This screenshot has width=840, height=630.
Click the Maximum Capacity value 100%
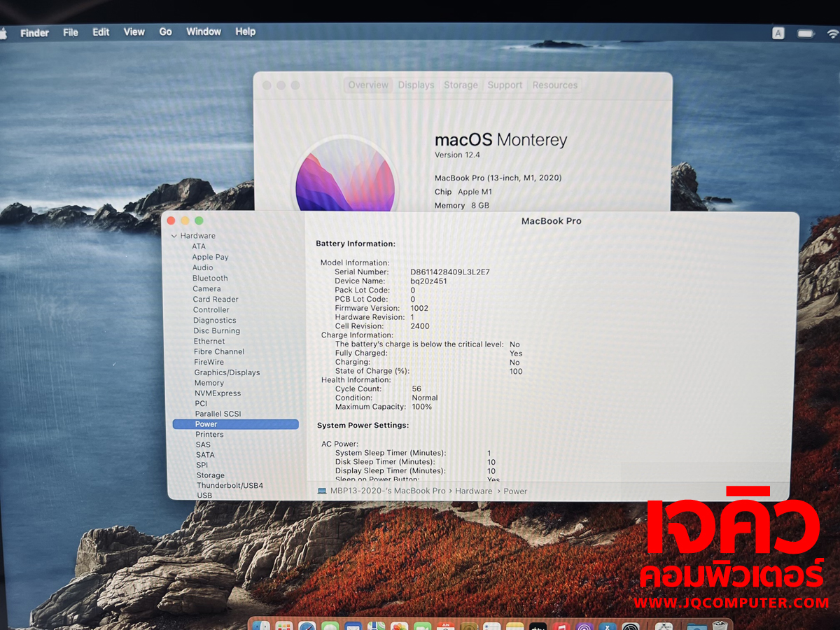[422, 407]
